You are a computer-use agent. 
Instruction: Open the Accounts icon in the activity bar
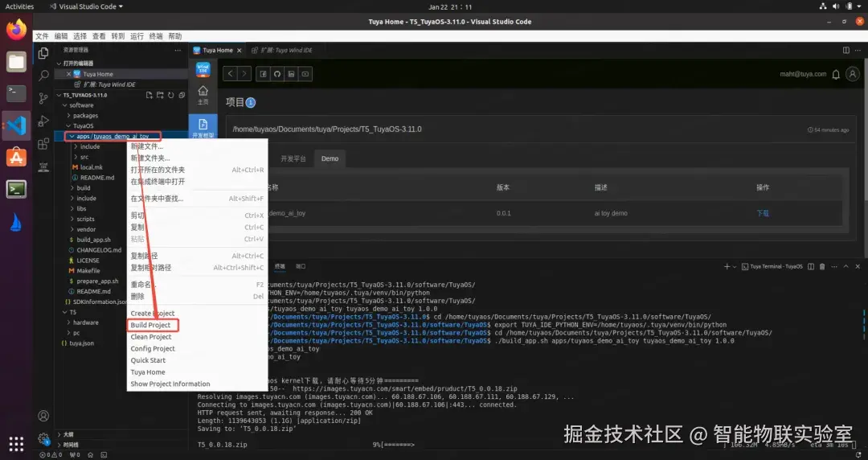pyautogui.click(x=43, y=416)
